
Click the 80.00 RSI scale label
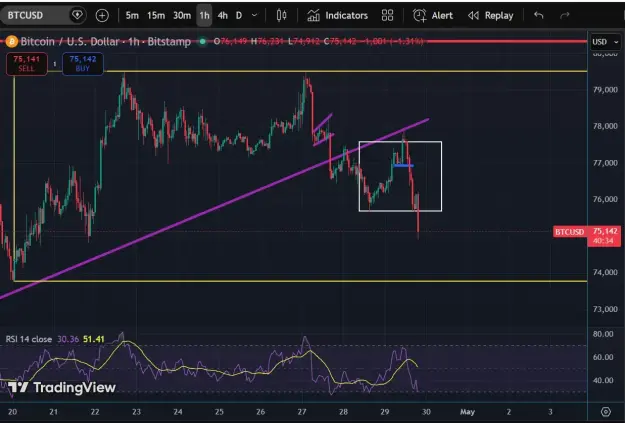(603, 334)
